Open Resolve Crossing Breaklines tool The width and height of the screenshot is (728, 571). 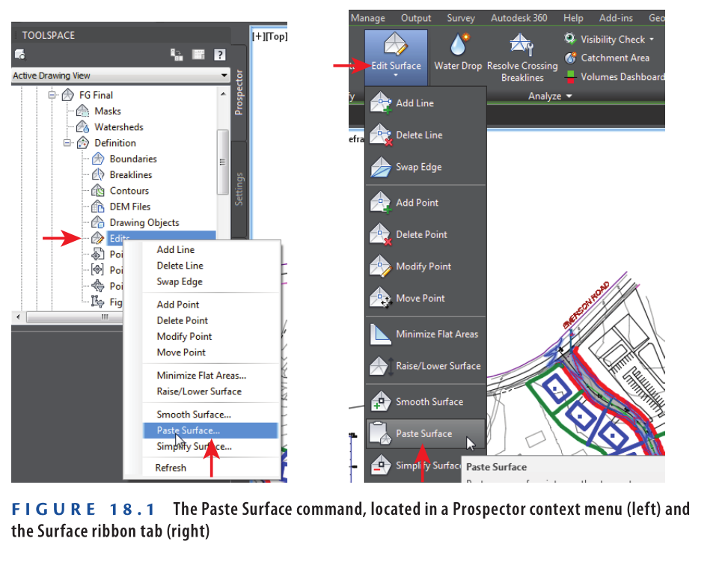pos(522,45)
